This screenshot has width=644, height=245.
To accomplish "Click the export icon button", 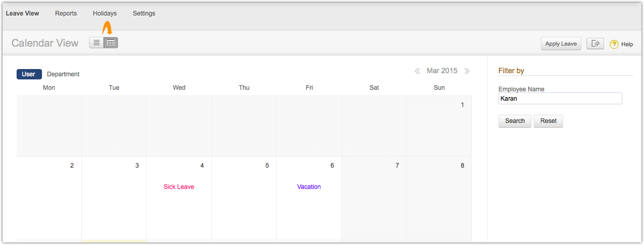I will 595,44.
